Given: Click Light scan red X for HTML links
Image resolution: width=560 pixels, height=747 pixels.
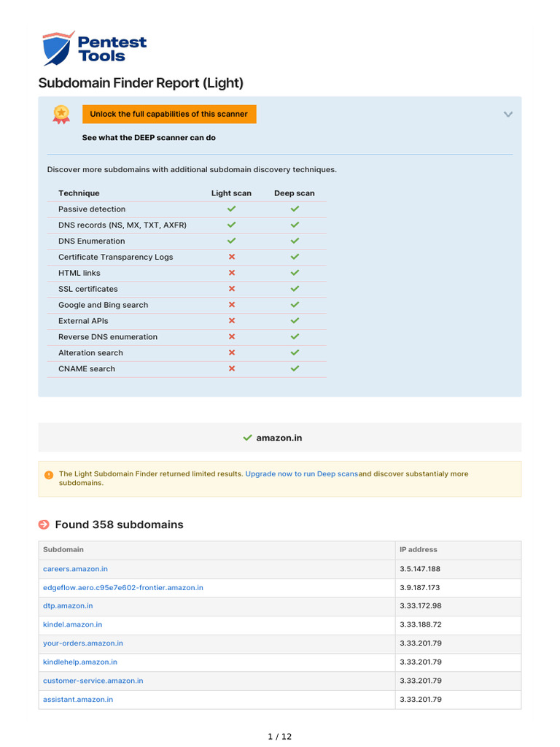Looking at the screenshot, I should click(x=232, y=273).
